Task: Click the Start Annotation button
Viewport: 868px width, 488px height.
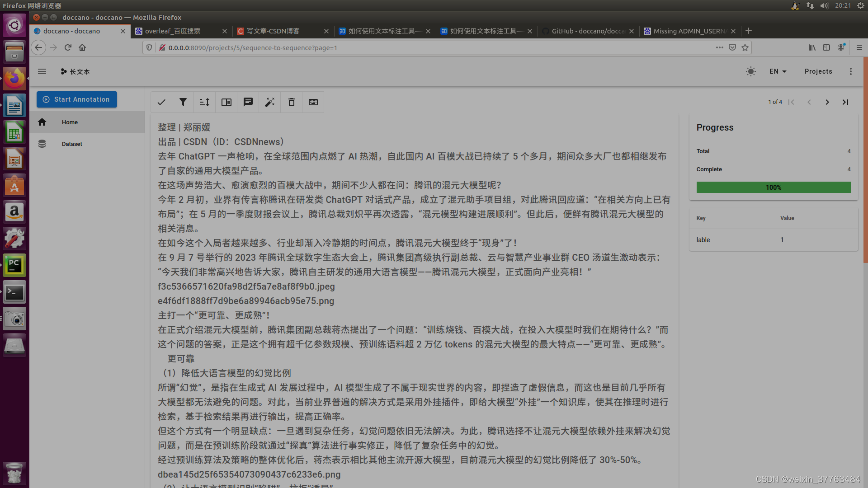Action: click(x=77, y=99)
